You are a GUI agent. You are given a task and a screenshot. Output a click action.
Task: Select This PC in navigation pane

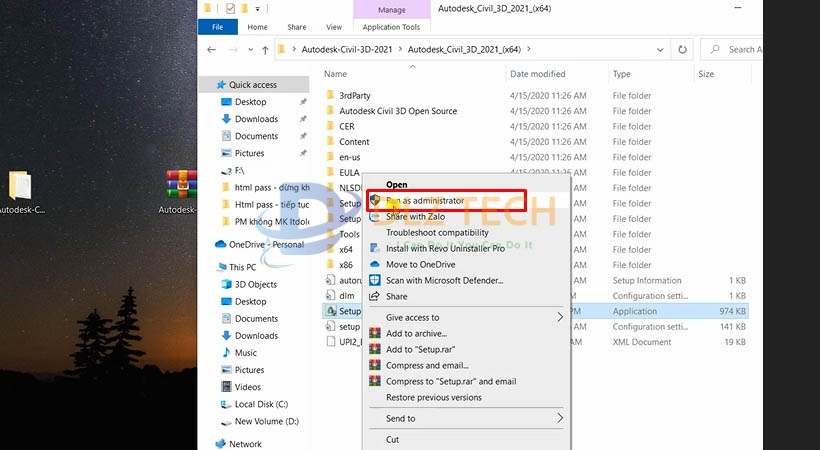242,267
